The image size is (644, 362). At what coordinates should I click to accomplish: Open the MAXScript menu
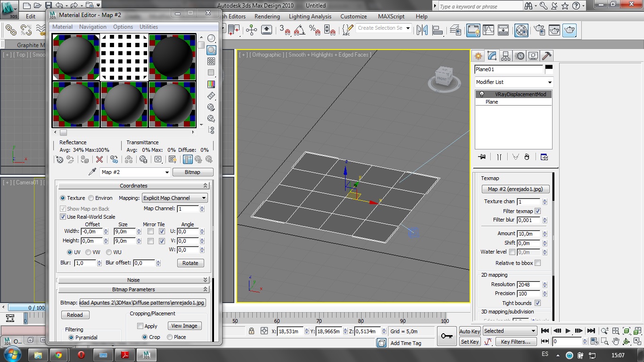click(391, 16)
